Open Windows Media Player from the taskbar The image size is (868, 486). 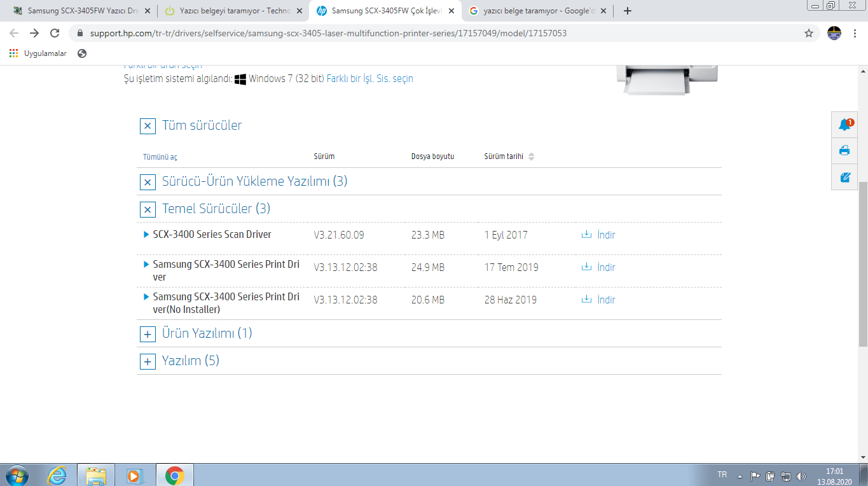pyautogui.click(x=135, y=475)
